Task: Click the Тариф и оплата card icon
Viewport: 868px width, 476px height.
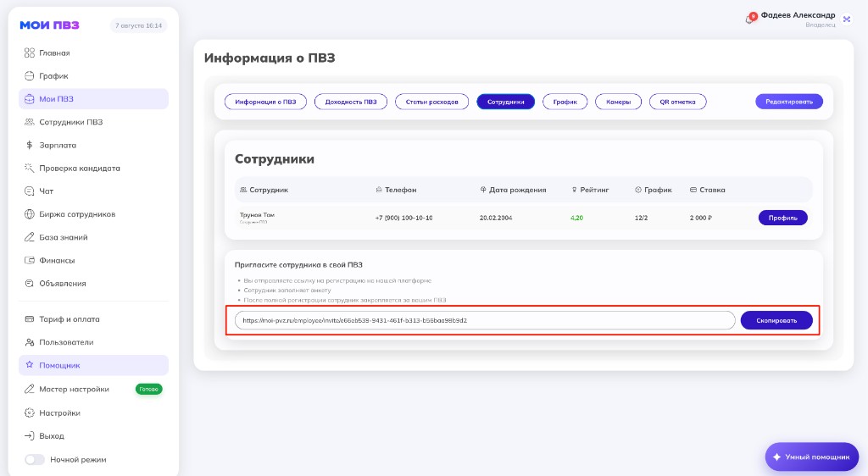Action: point(30,319)
